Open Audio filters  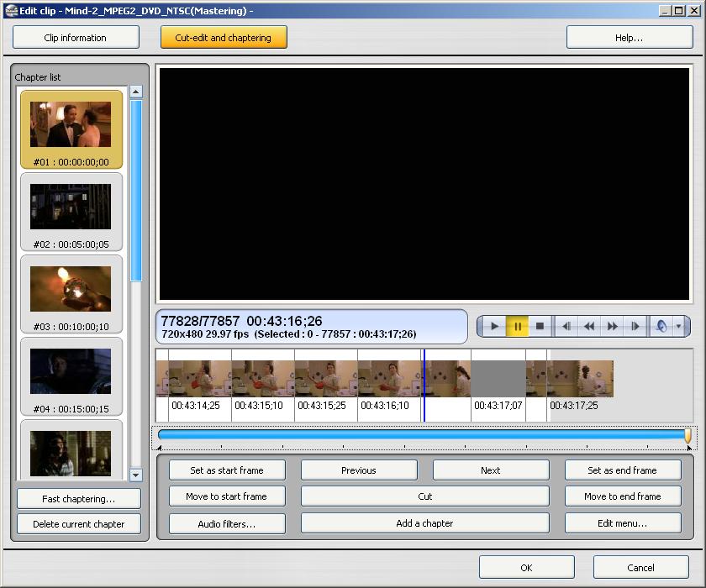227,523
